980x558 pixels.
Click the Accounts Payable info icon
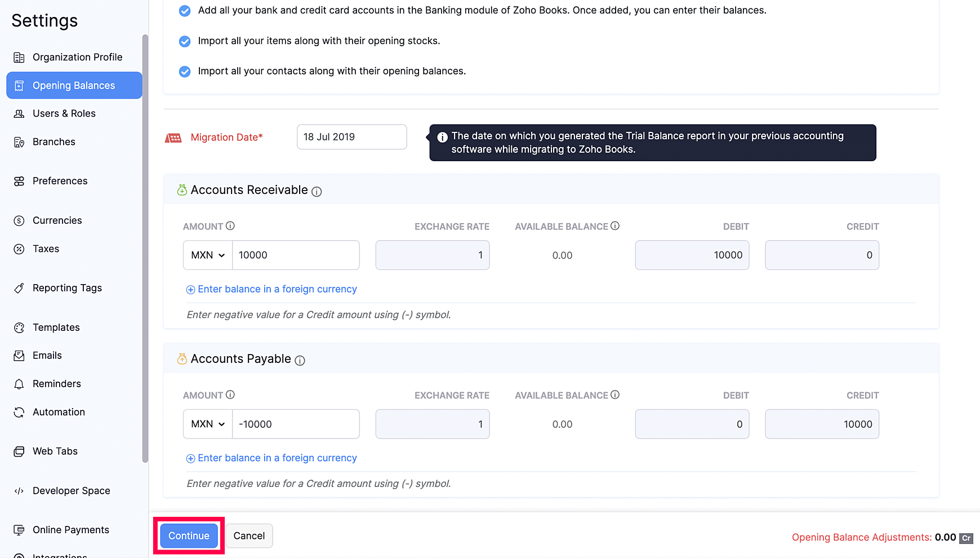(x=300, y=361)
